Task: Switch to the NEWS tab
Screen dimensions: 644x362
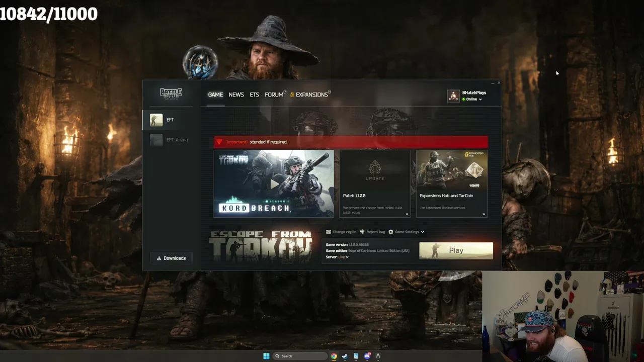Action: pos(236,95)
